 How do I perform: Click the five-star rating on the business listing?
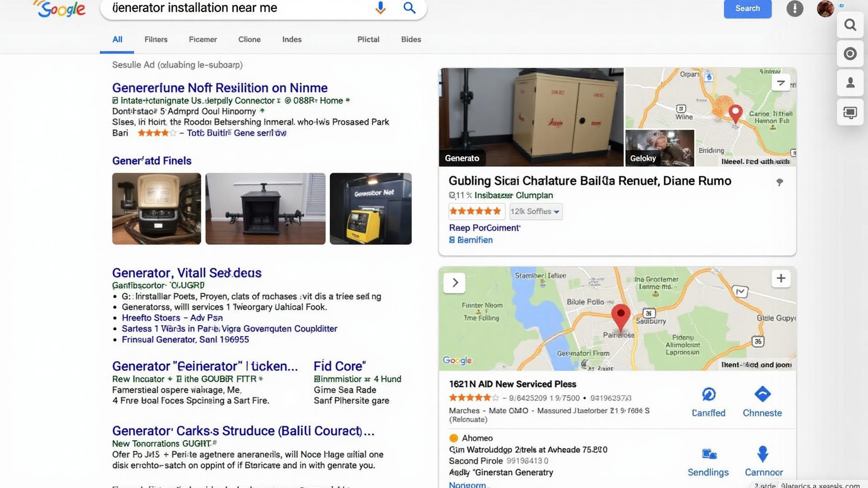(x=476, y=211)
